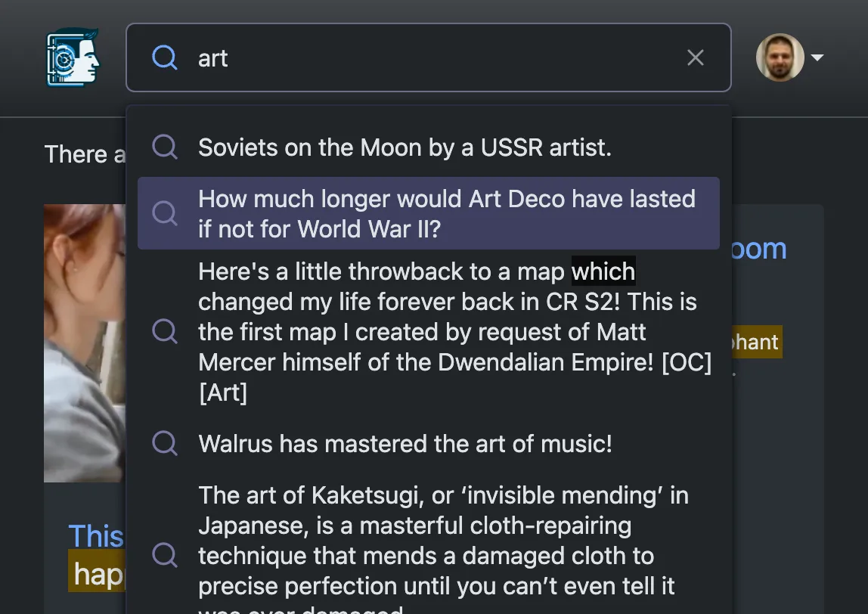Click the site logo icon
Screen dimensions: 868x614
pos(73,57)
